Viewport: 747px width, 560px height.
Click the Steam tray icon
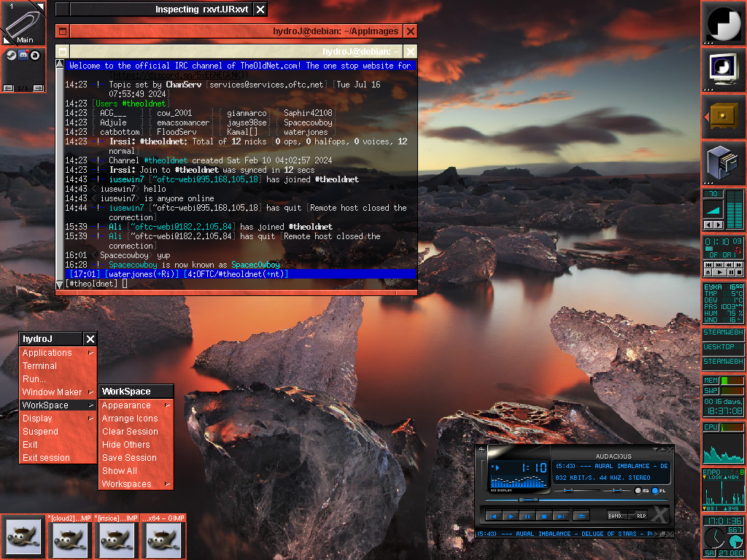pyautogui.click(x=11, y=55)
